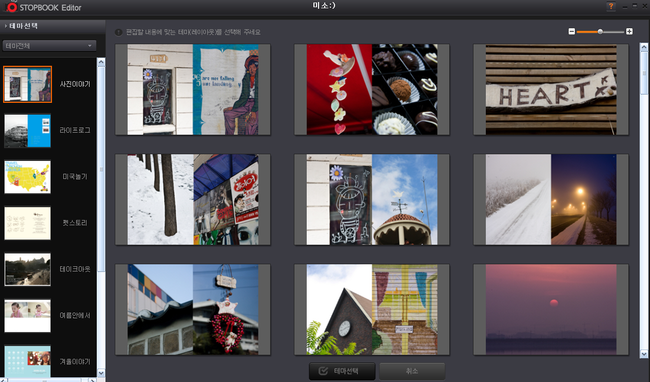The width and height of the screenshot is (650, 382).
Task: Select the 라이프로그 theme thumbnail
Action: [27, 131]
